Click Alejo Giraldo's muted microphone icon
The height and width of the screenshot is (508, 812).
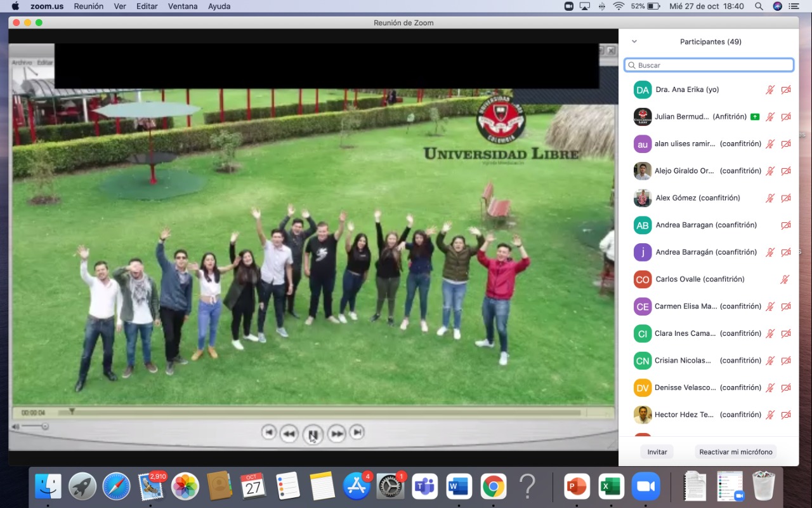click(x=770, y=171)
